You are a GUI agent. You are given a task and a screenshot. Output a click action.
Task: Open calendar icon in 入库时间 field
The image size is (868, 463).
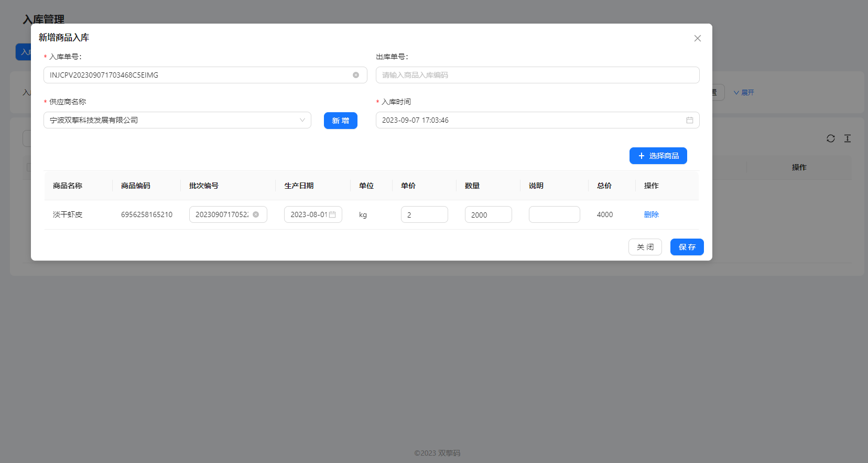(690, 120)
